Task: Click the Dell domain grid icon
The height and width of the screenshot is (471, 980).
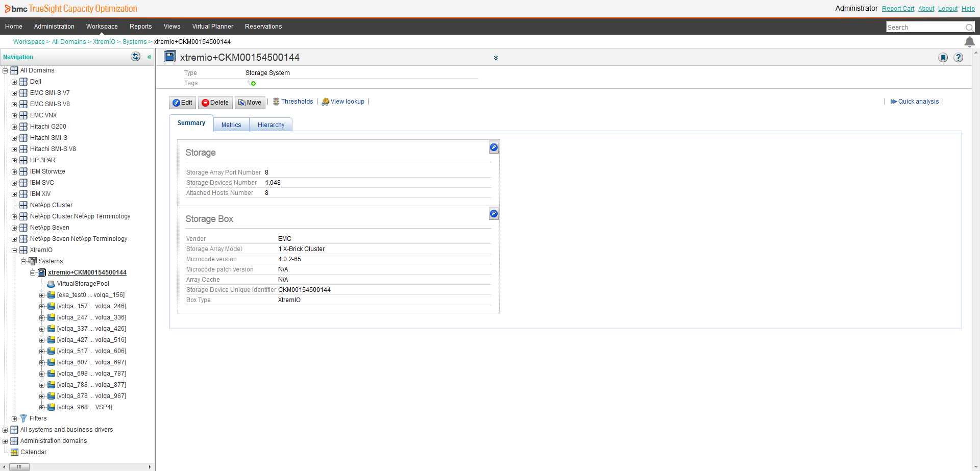Action: [23, 82]
